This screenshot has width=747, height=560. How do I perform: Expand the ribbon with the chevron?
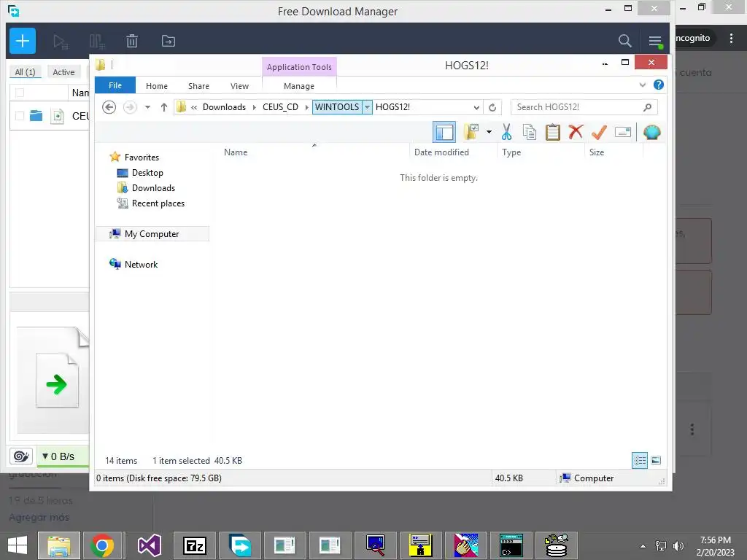click(643, 85)
